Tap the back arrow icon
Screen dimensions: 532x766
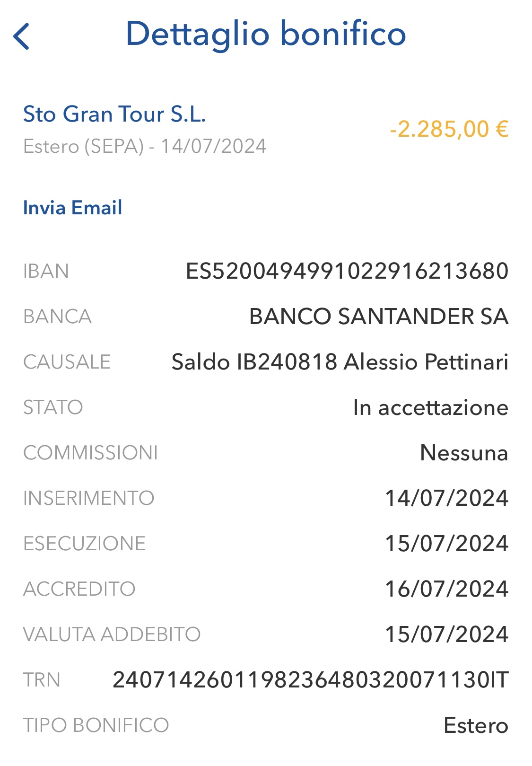tap(21, 36)
